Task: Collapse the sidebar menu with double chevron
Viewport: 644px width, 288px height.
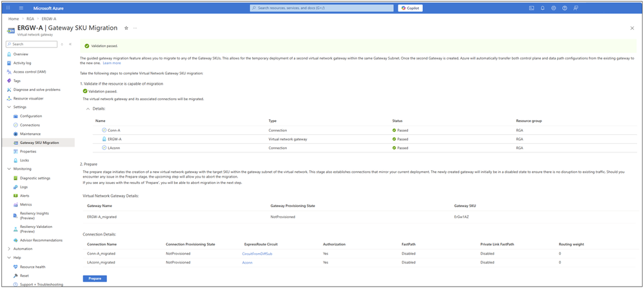Action: [x=70, y=44]
